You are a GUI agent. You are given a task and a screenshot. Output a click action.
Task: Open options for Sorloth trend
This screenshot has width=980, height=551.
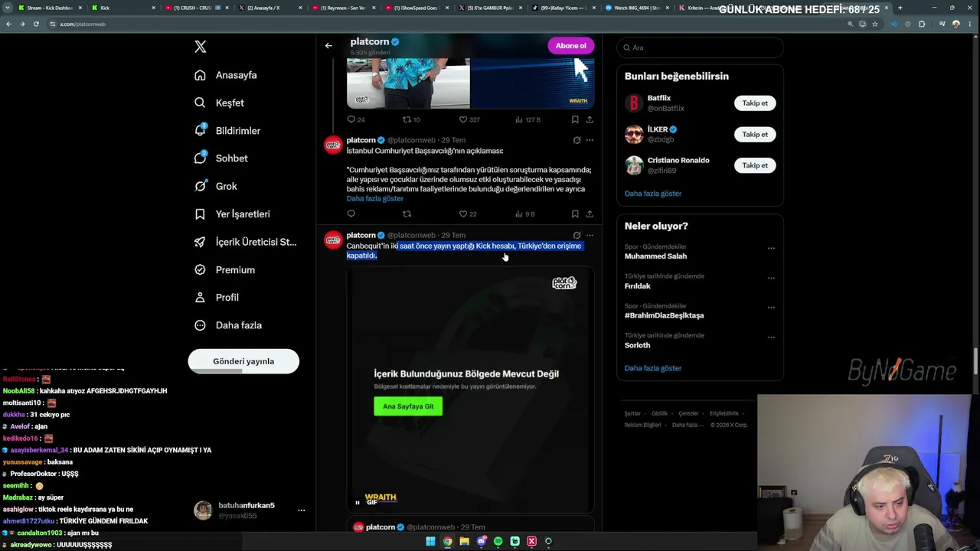click(x=771, y=337)
